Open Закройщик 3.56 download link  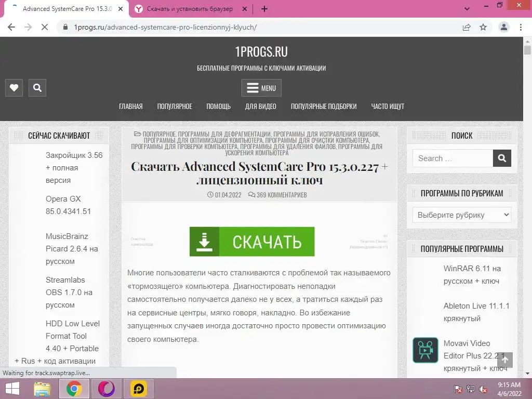coord(74,168)
